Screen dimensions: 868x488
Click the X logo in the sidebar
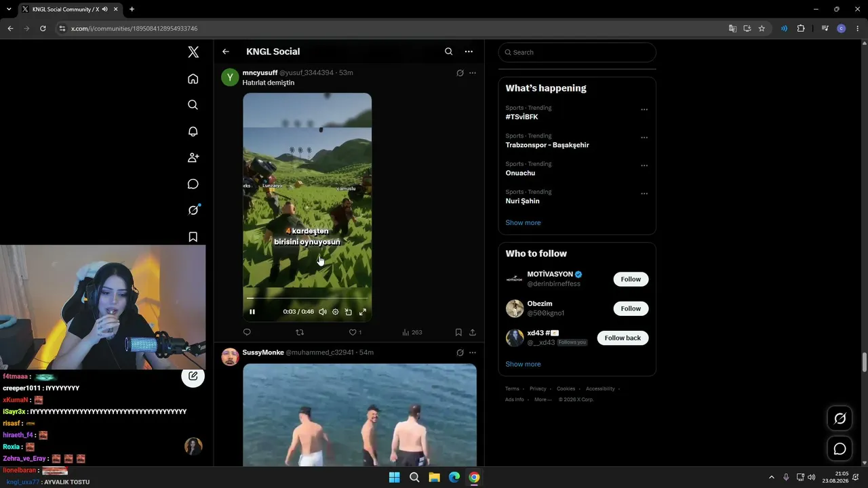point(193,52)
